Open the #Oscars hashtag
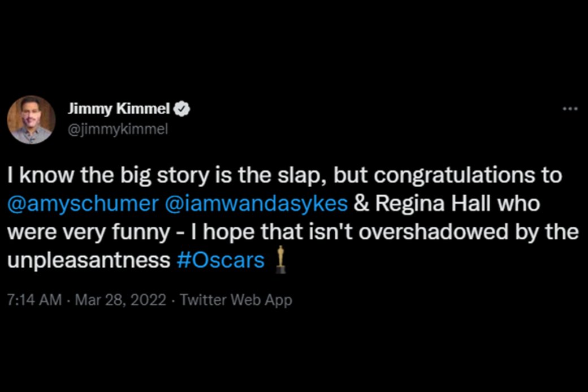This screenshot has height=392, width=588. click(x=220, y=260)
